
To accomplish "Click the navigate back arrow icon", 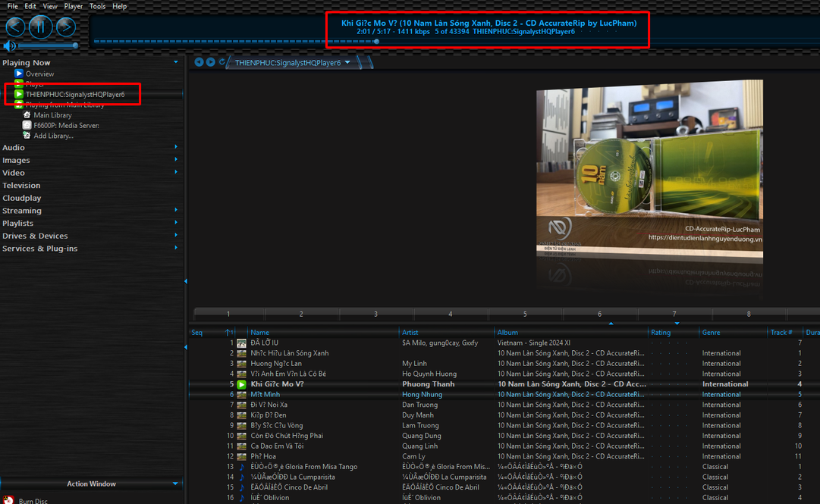I will pyautogui.click(x=199, y=62).
